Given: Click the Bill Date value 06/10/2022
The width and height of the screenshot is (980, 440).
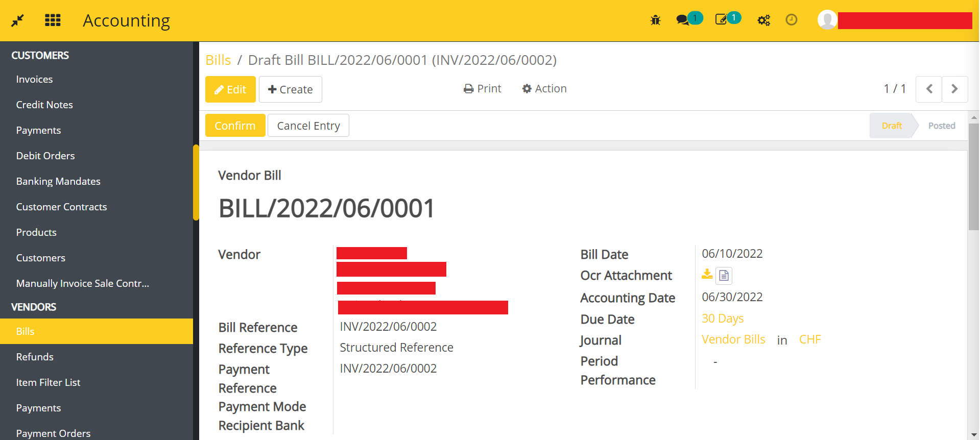Looking at the screenshot, I should (x=732, y=254).
